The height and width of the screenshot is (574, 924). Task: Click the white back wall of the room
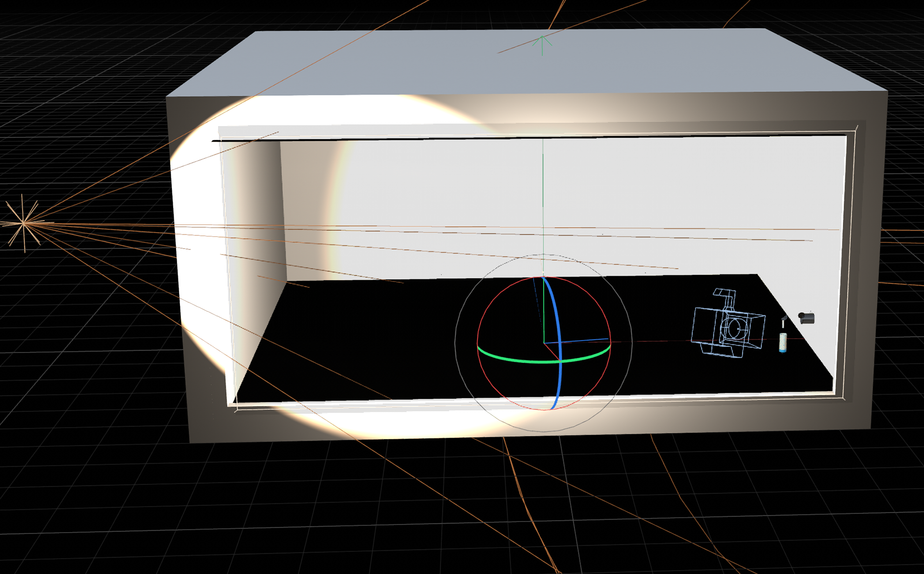[x=674, y=193]
